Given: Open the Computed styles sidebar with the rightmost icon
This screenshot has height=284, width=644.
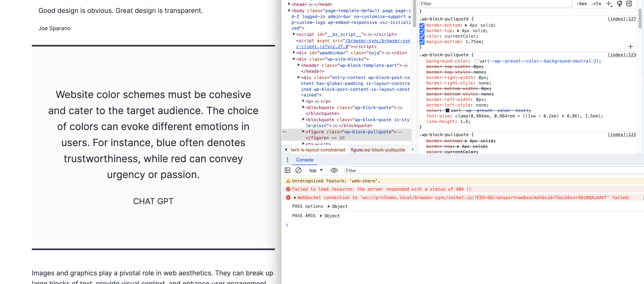Looking at the screenshot, I should (x=629, y=4).
